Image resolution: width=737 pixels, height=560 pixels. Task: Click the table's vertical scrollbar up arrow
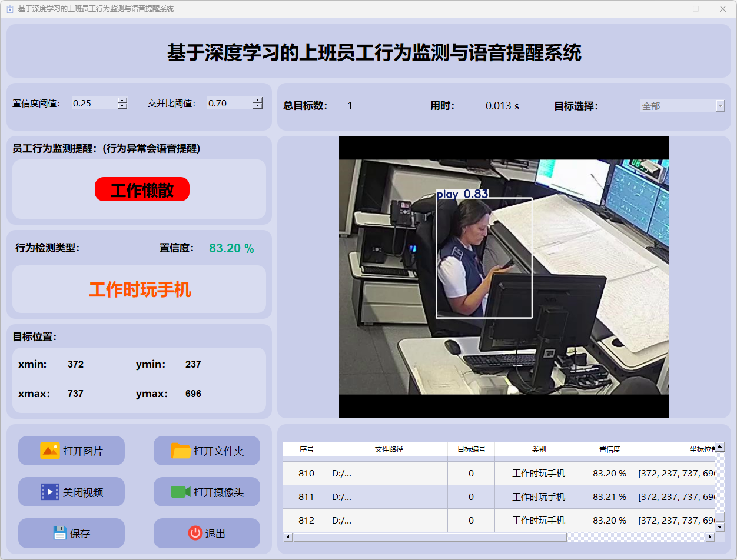click(x=720, y=447)
